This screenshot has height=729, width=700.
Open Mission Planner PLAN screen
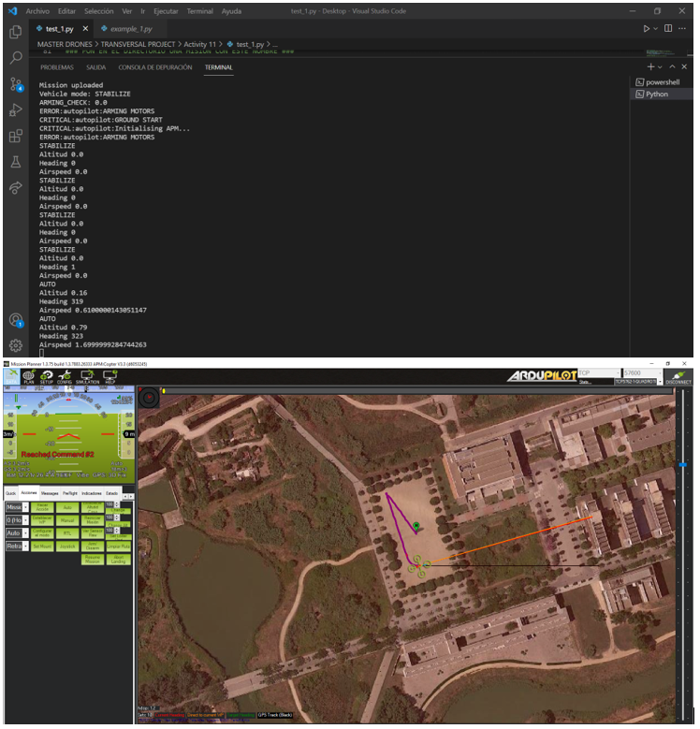28,377
